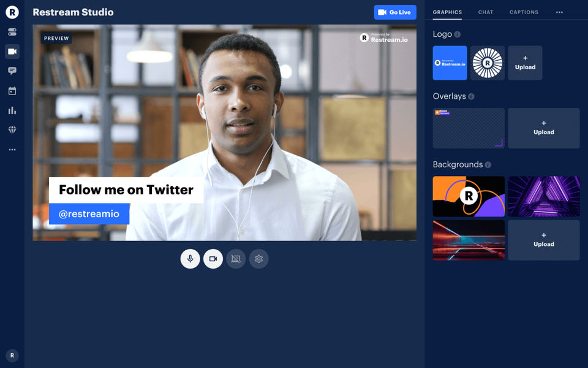This screenshot has height=368, width=588.
Task: Open the channels toggle icon in sidebar
Action: point(12,32)
